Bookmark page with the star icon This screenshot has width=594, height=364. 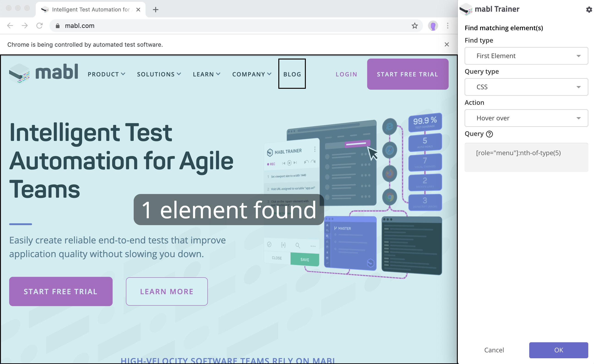[414, 26]
